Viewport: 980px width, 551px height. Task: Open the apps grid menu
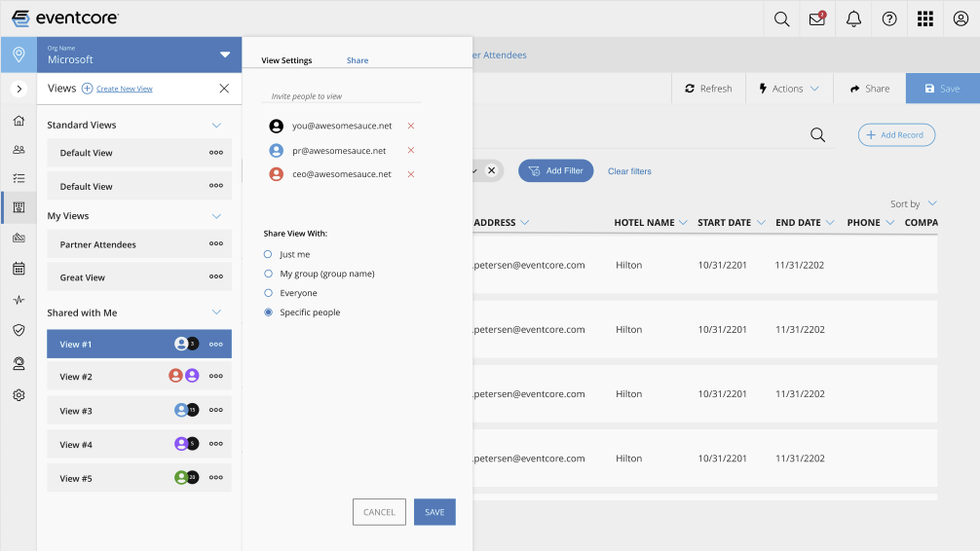pos(924,18)
